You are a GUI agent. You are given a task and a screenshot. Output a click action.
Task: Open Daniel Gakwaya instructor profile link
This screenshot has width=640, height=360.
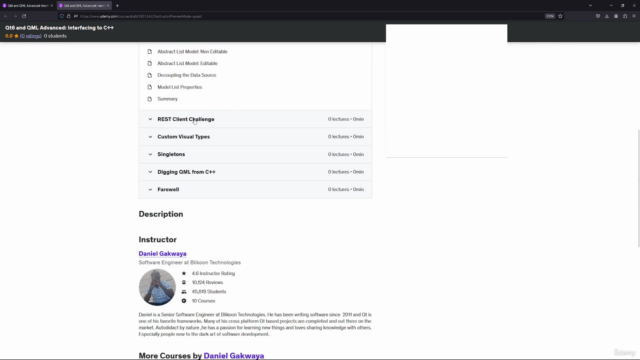click(x=162, y=253)
